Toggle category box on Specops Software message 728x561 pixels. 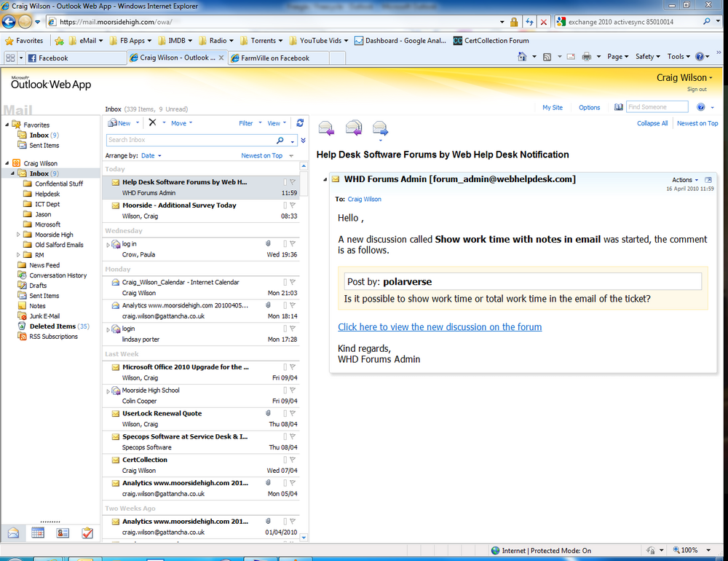tap(285, 436)
